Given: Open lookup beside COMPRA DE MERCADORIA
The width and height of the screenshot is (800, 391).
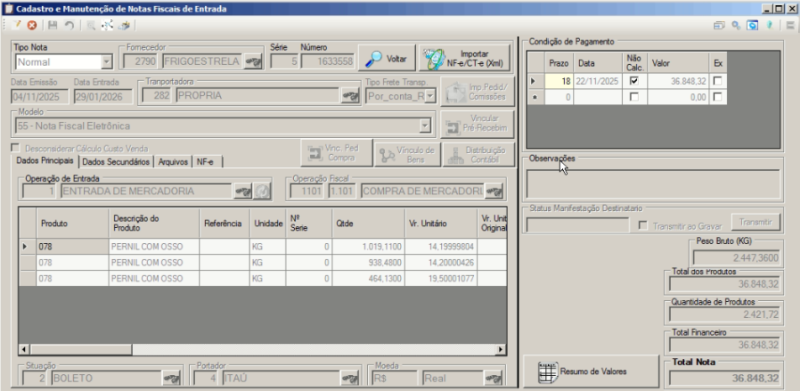Looking at the screenshot, I should 494,191.
